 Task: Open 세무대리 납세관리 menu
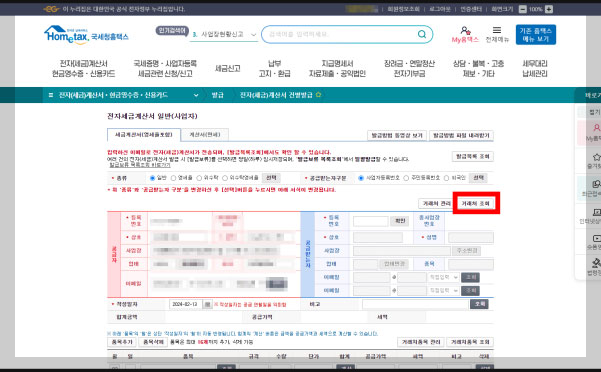[535, 69]
